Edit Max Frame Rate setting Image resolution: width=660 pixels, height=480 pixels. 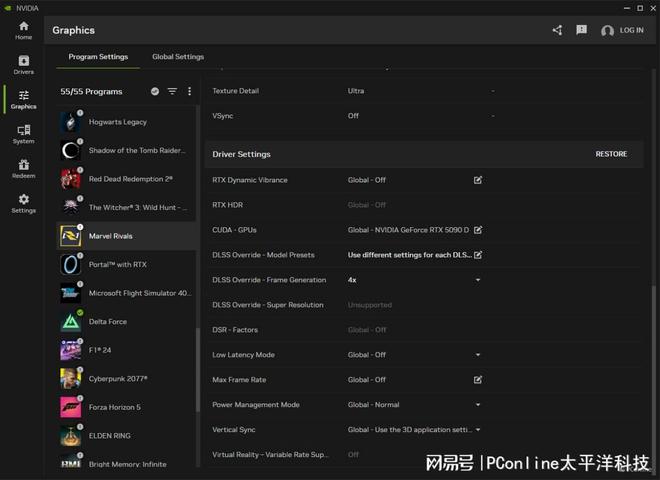click(x=478, y=380)
